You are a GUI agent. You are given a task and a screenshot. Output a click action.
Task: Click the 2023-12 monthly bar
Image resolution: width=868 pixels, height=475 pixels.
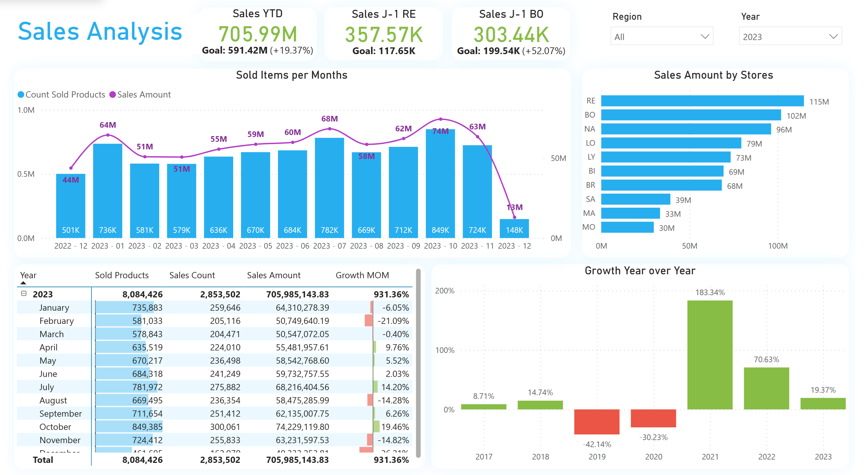[x=514, y=228]
